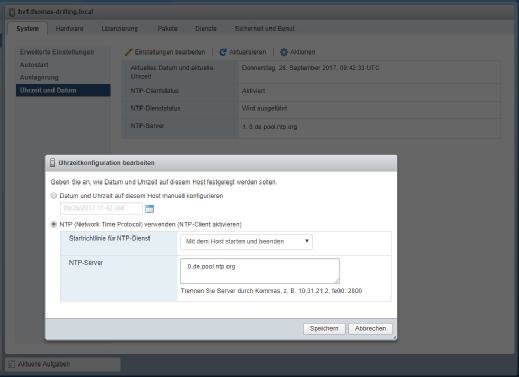Open the calendar date picker icon
Screen dimensions: 519x377
click(x=149, y=209)
